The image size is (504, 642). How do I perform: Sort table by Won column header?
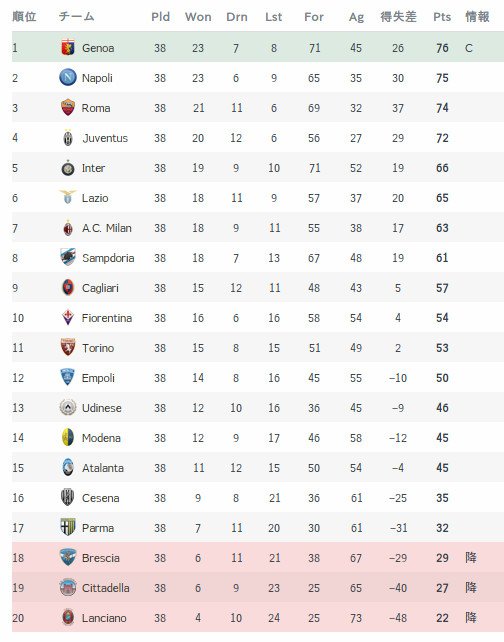click(x=198, y=17)
